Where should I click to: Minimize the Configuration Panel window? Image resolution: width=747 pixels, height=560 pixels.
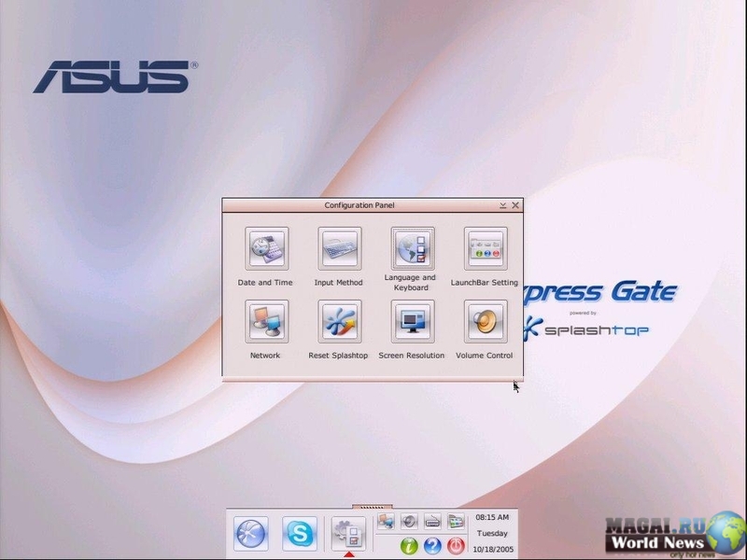(x=502, y=205)
